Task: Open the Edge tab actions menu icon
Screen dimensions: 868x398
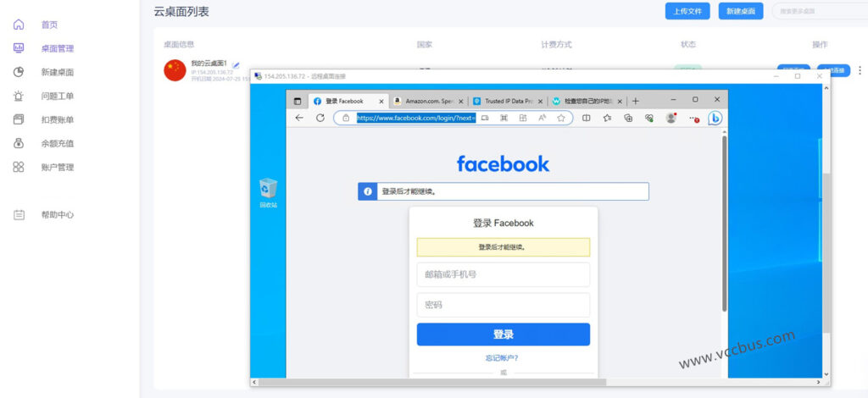Action: coord(298,101)
